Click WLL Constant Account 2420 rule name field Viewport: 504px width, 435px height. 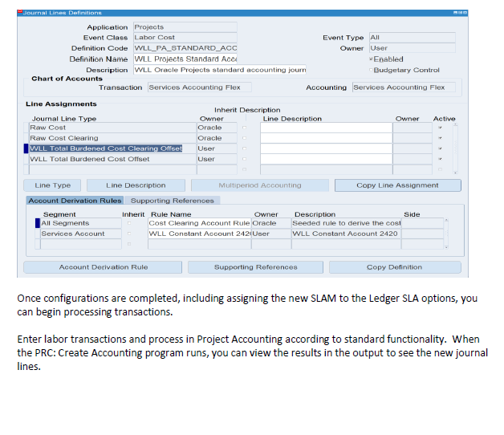tap(199, 234)
